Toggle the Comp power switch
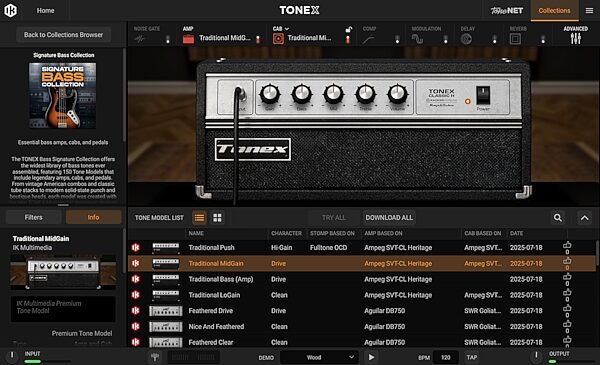Screen dimensions: 600x365 [397, 39]
